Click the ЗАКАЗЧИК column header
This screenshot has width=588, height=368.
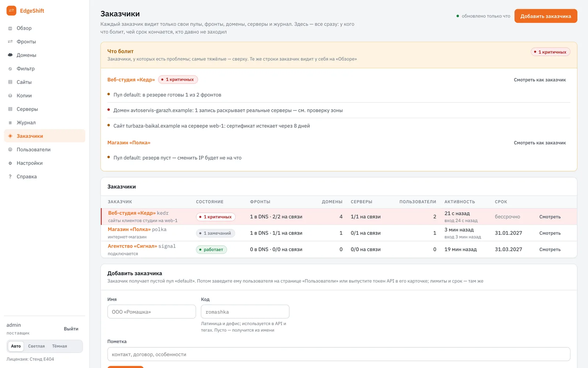[120, 202]
